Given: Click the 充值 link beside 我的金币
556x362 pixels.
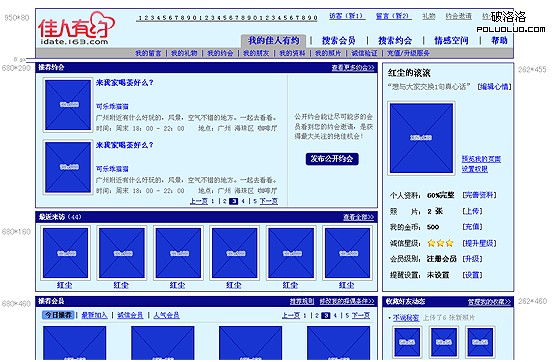Looking at the screenshot, I should (x=472, y=227).
